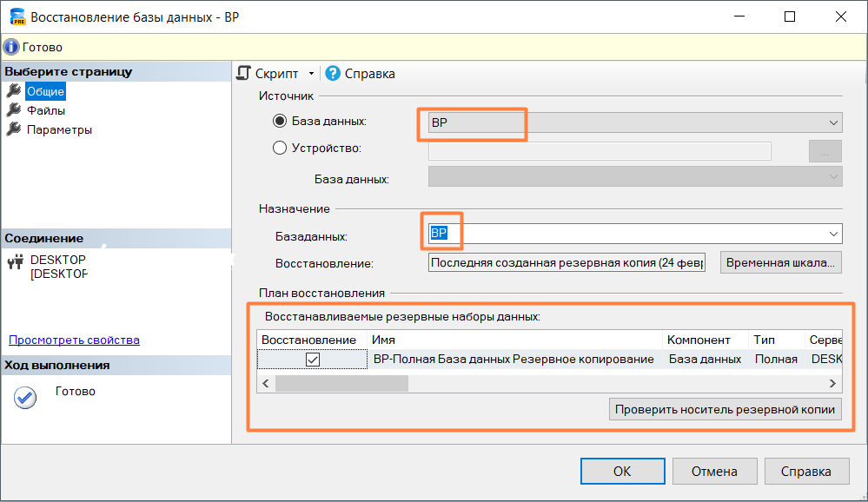This screenshot has height=502, width=868.
Task: Open Временная шкала... timeline button
Action: pyautogui.click(x=780, y=262)
